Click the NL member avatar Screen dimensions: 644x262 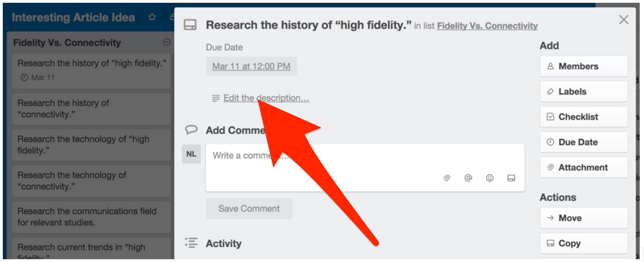[191, 154]
